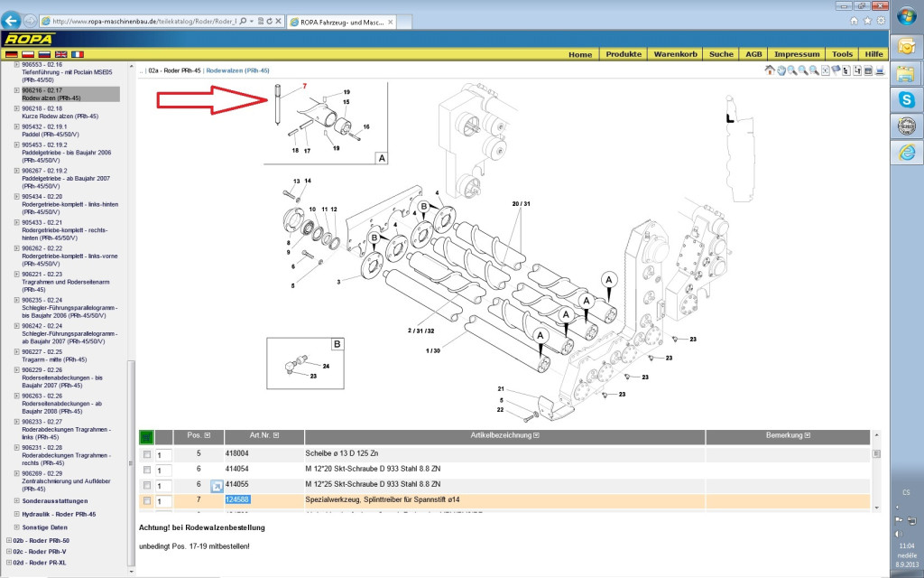
Task: Click the middle magnifier zoom icon
Action: (803, 70)
